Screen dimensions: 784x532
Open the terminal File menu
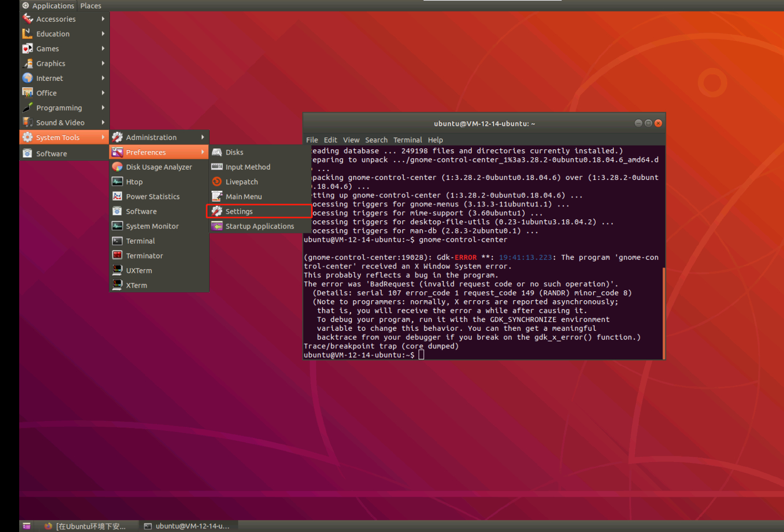click(312, 140)
